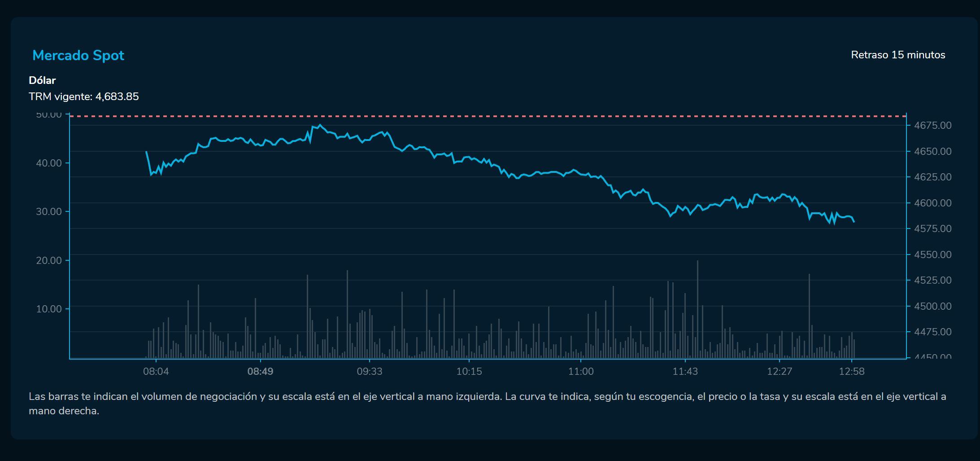980x461 pixels.
Task: Select the 12:27 time label
Action: [x=780, y=372]
